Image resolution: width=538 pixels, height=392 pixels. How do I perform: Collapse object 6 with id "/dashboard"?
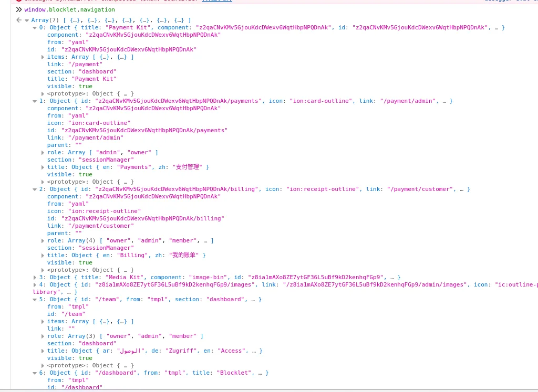click(x=35, y=373)
